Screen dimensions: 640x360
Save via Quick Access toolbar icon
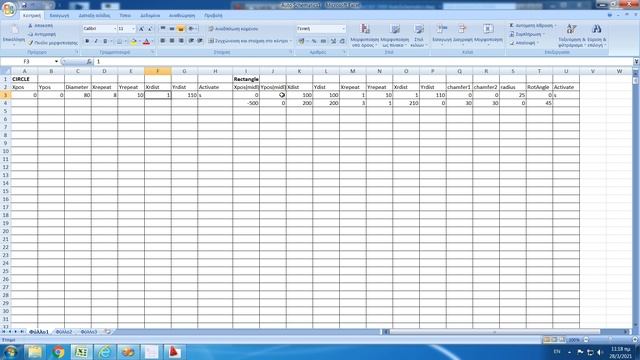coord(24,5)
